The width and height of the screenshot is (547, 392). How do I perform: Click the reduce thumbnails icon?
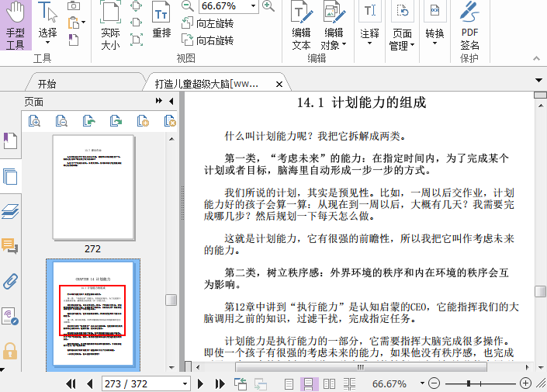click(61, 121)
